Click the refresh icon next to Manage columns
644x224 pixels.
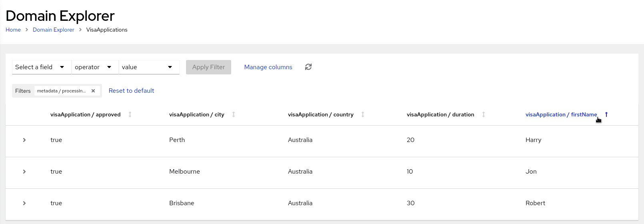point(308,67)
